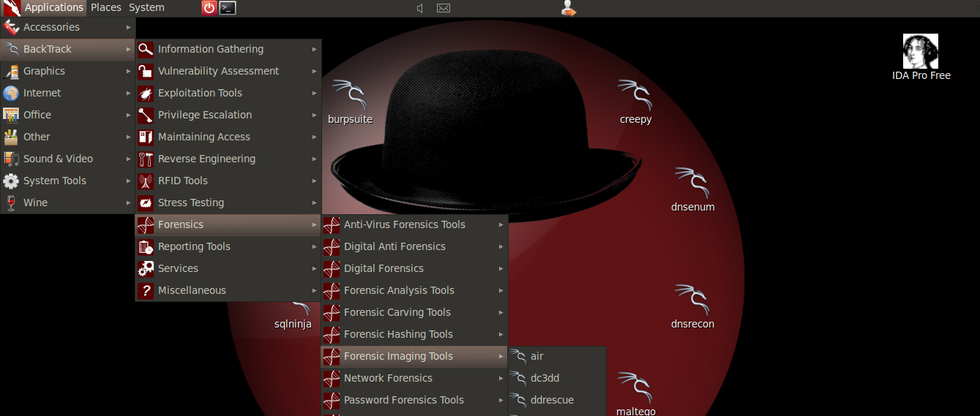The height and width of the screenshot is (416, 980).
Task: Expand the Other category arrow
Action: (x=128, y=137)
